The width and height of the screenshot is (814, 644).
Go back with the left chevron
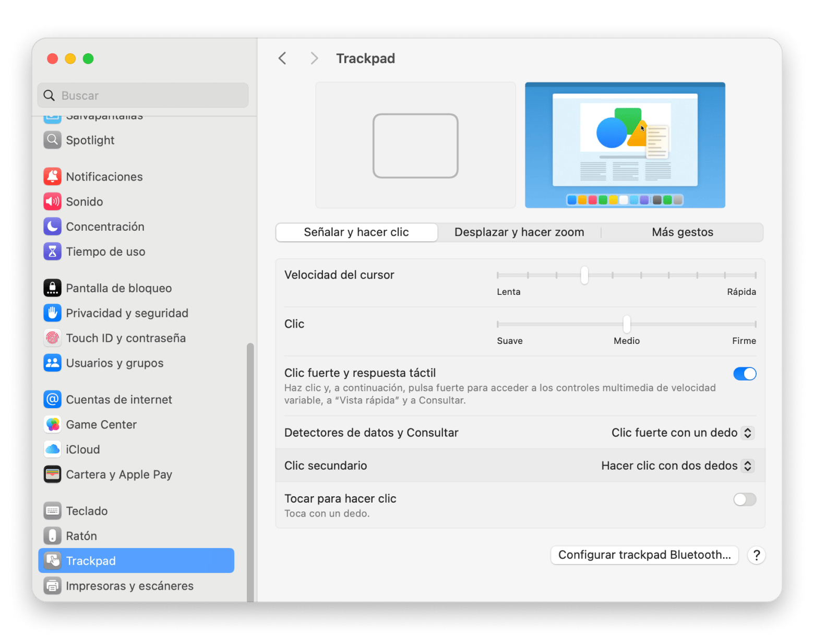tap(282, 58)
